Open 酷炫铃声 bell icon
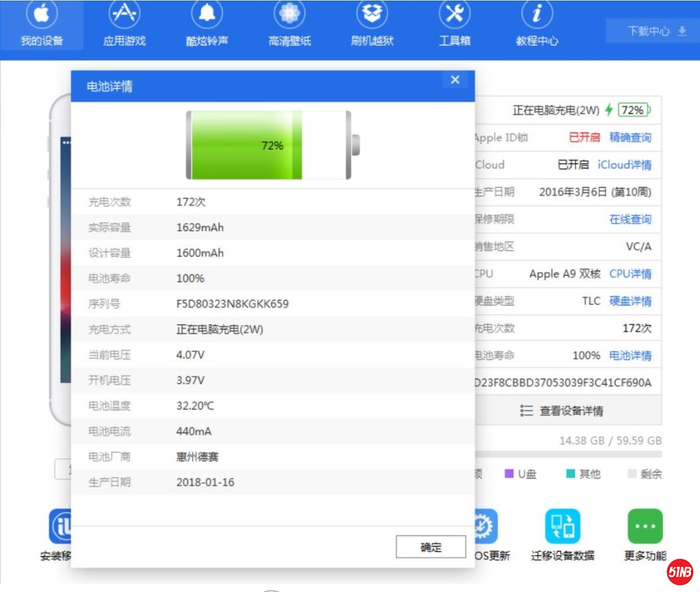The image size is (700, 592). click(207, 15)
